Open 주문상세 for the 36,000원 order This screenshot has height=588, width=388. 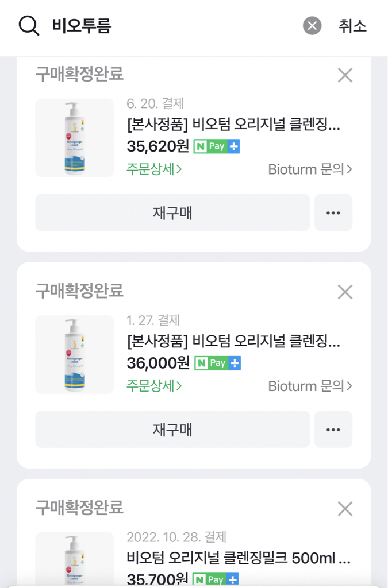point(154,386)
